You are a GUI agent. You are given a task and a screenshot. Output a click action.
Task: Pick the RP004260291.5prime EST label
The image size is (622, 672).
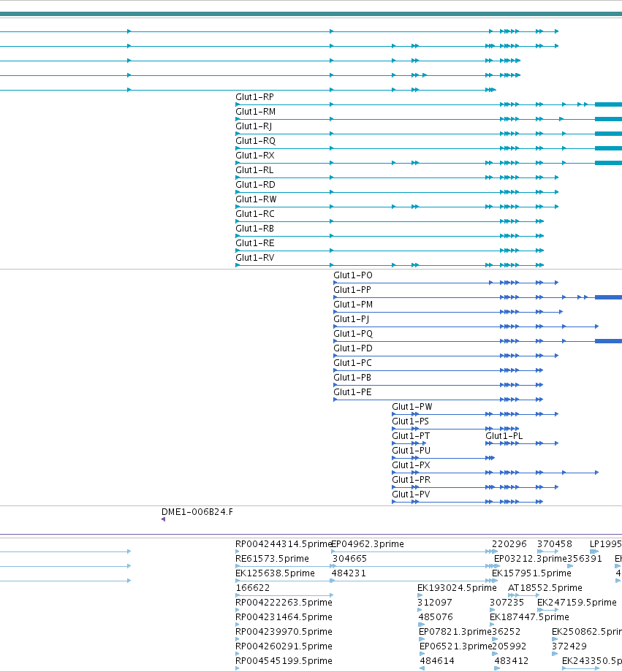pos(284,646)
